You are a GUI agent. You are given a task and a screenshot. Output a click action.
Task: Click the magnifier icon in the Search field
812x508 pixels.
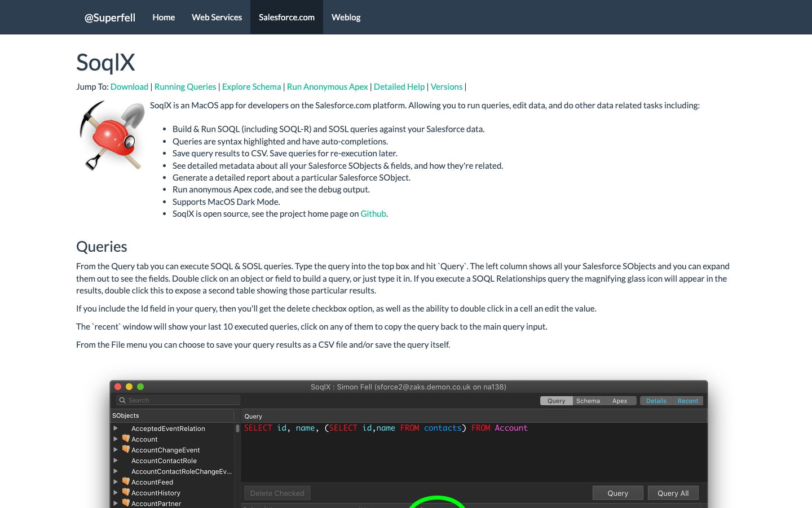122,400
